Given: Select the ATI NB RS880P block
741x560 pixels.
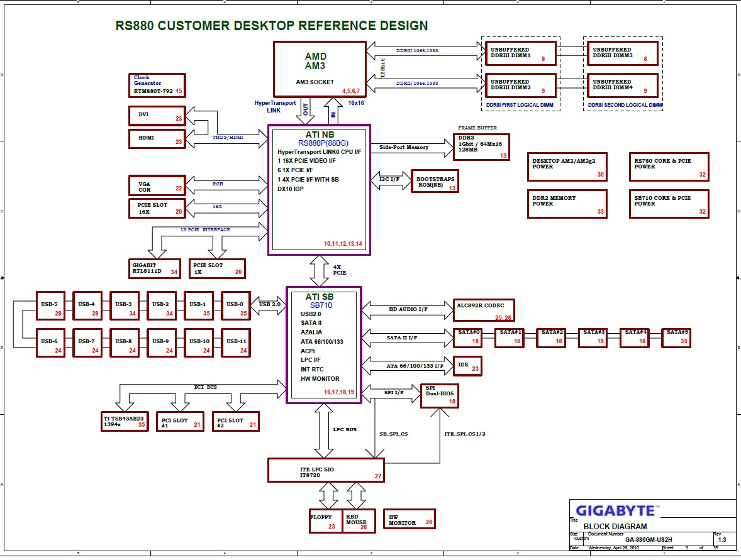Looking at the screenshot, I should tap(319, 190).
